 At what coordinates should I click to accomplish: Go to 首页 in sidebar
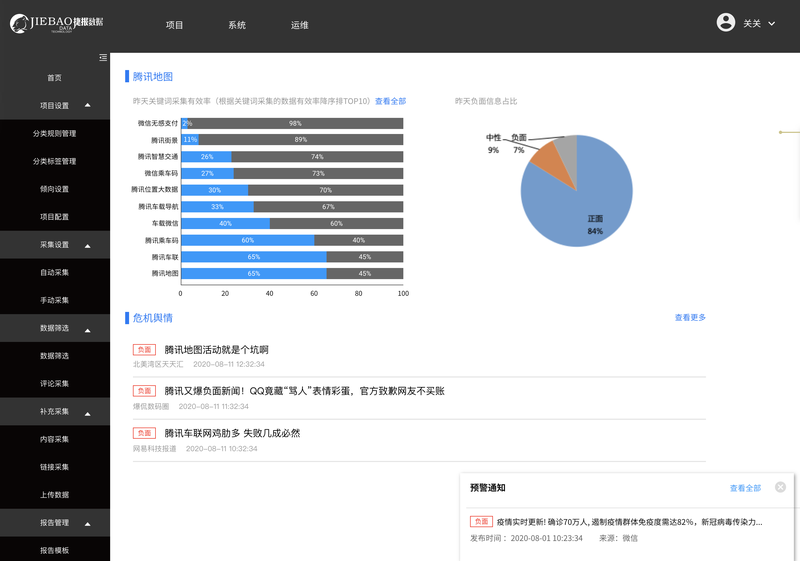click(x=55, y=78)
